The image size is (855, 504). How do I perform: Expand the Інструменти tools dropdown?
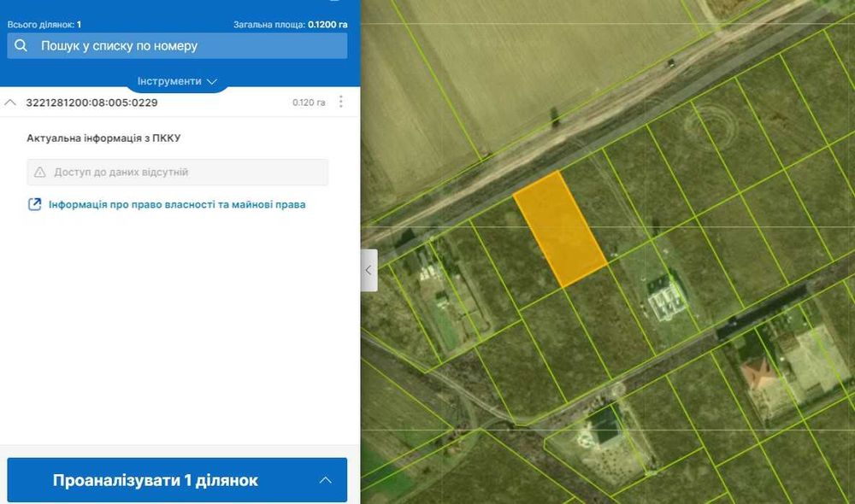click(x=177, y=81)
